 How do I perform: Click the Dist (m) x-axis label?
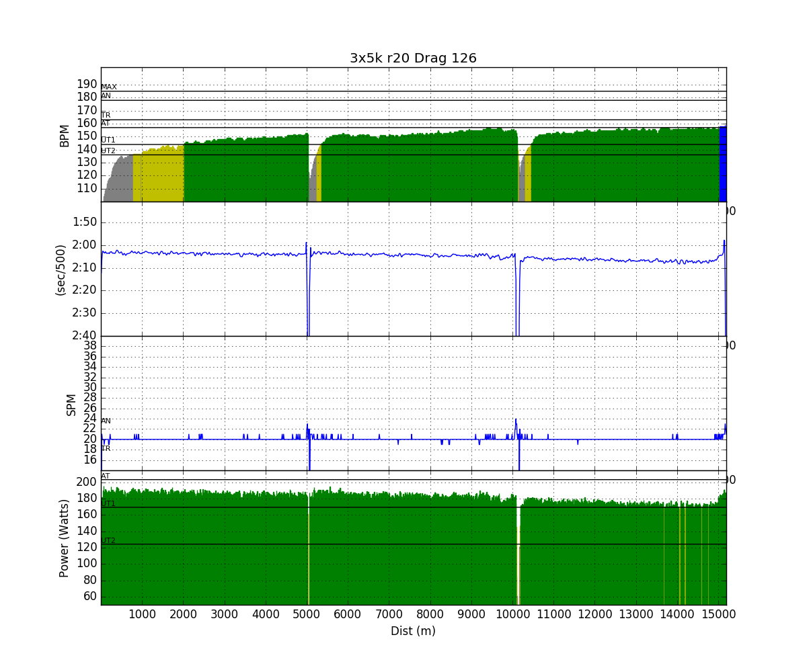pos(413,631)
